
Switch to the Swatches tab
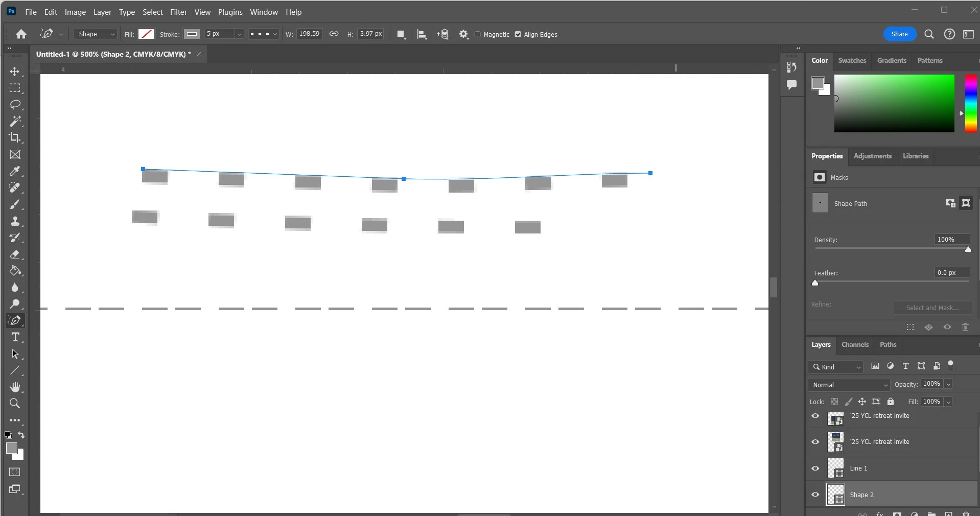(x=852, y=60)
